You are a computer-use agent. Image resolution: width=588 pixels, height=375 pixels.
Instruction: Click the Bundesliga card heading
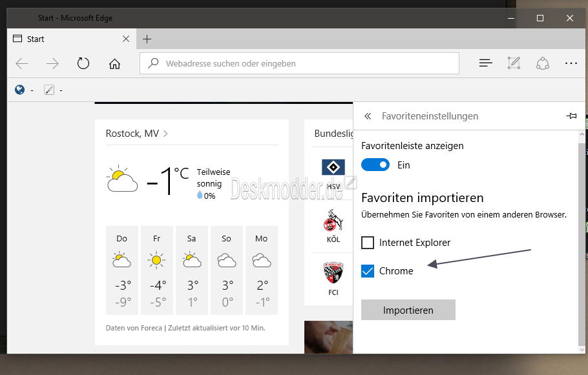tap(334, 134)
